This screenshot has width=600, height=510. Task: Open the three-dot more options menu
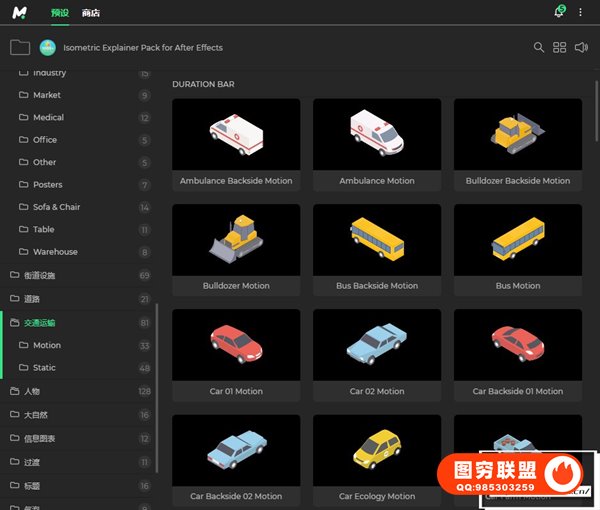click(581, 12)
